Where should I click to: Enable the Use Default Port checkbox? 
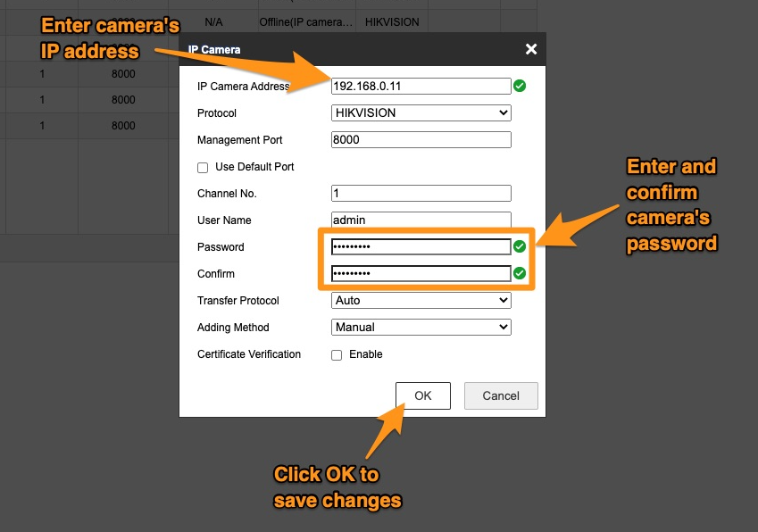click(x=203, y=168)
